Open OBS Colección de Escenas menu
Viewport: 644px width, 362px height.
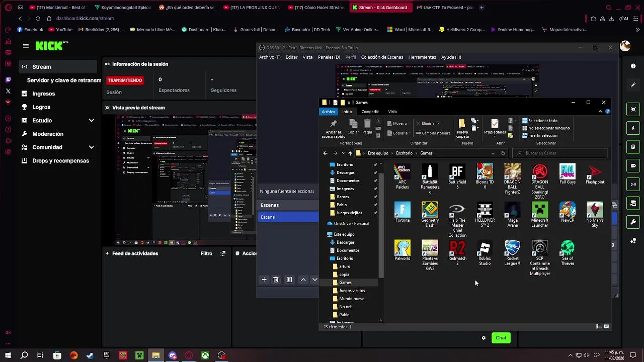(382, 57)
